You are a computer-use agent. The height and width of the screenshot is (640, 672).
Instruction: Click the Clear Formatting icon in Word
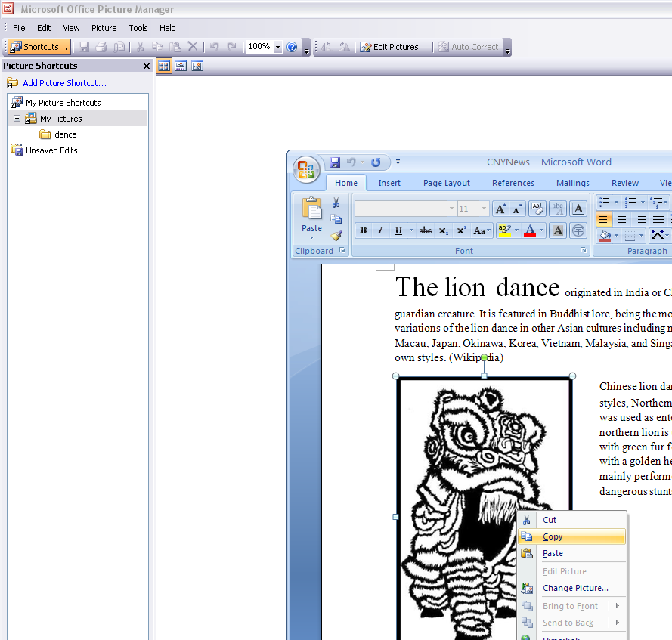537,209
